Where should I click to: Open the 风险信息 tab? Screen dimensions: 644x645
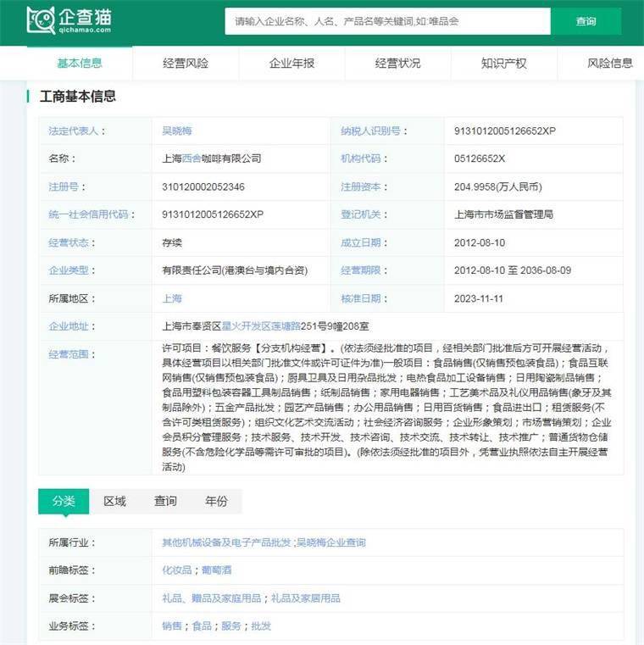[609, 63]
